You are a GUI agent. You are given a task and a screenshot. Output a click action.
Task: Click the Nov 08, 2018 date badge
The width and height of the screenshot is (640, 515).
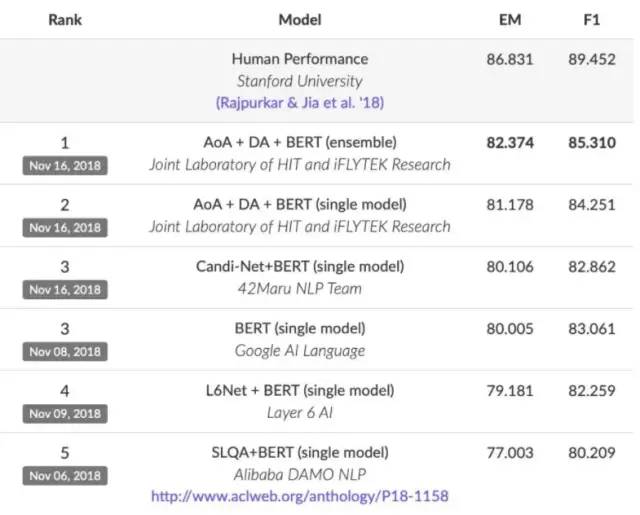pyautogui.click(x=65, y=351)
